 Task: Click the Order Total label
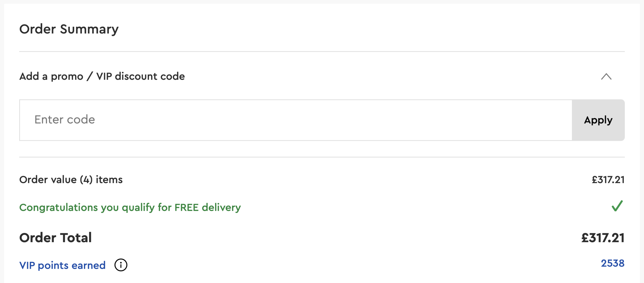pyautogui.click(x=55, y=238)
